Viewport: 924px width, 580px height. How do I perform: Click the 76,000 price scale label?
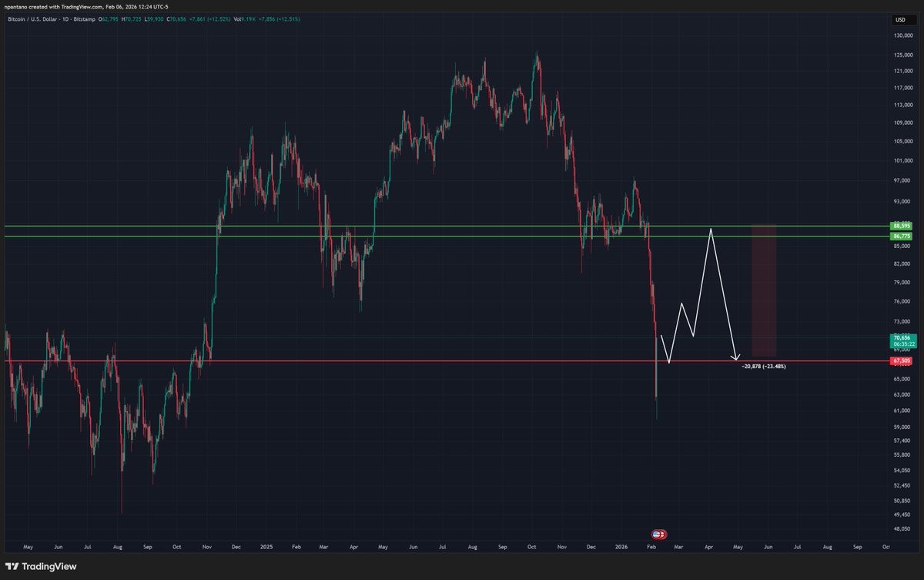(900, 301)
